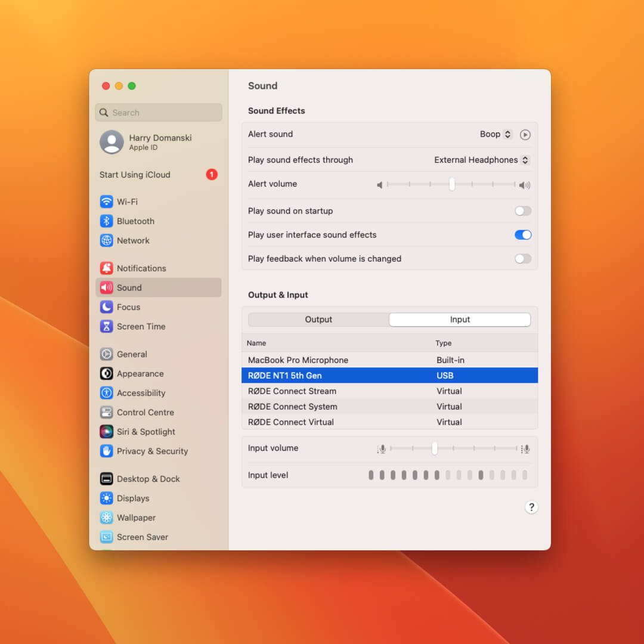The image size is (644, 644).
Task: Click the Bluetooth icon in sidebar
Action: tap(106, 221)
